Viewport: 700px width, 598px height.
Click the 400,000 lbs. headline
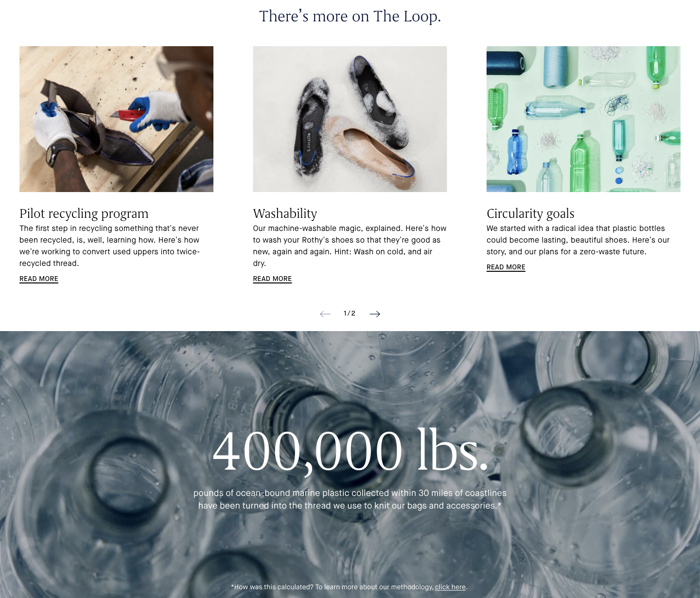350,450
